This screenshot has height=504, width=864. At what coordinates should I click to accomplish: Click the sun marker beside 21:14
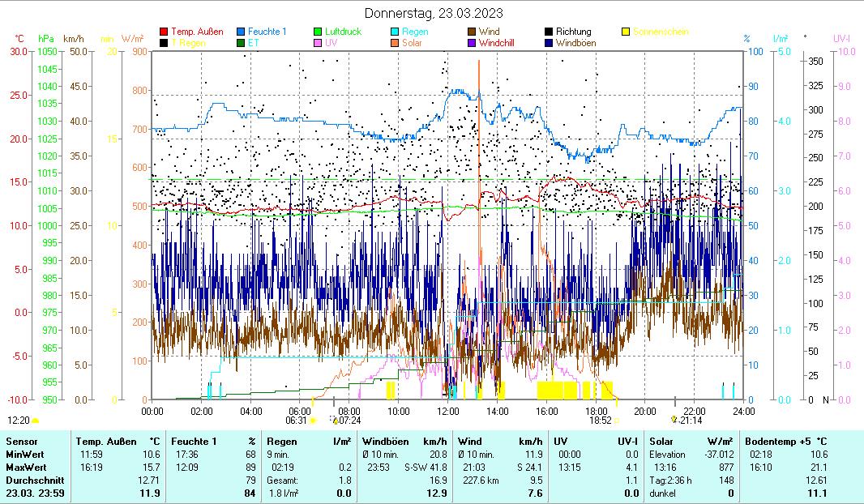673,420
